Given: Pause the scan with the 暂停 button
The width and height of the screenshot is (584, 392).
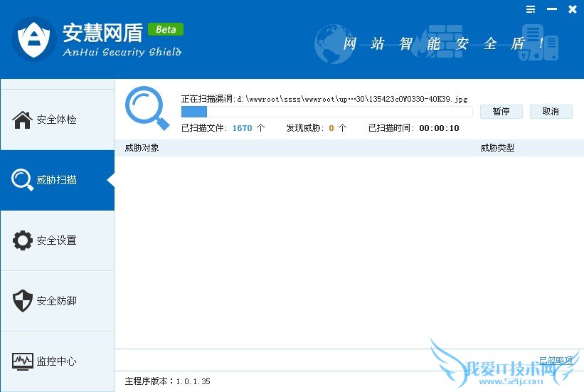Looking at the screenshot, I should pyautogui.click(x=501, y=112).
